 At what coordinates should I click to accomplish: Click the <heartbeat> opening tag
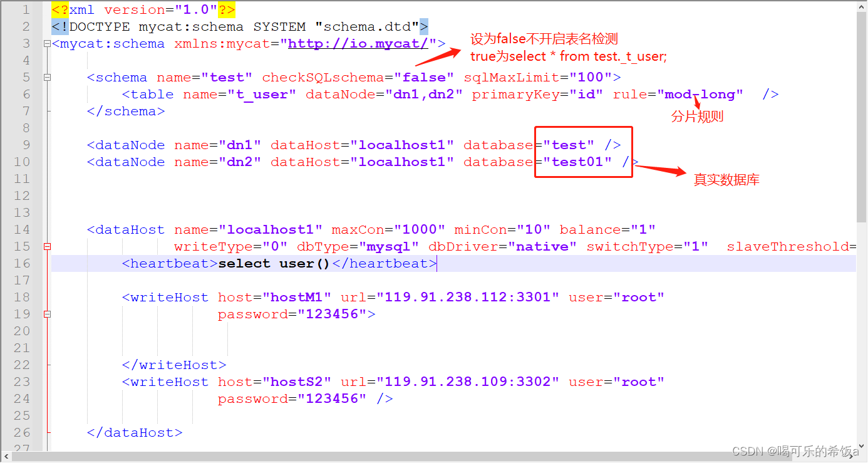click(x=170, y=264)
